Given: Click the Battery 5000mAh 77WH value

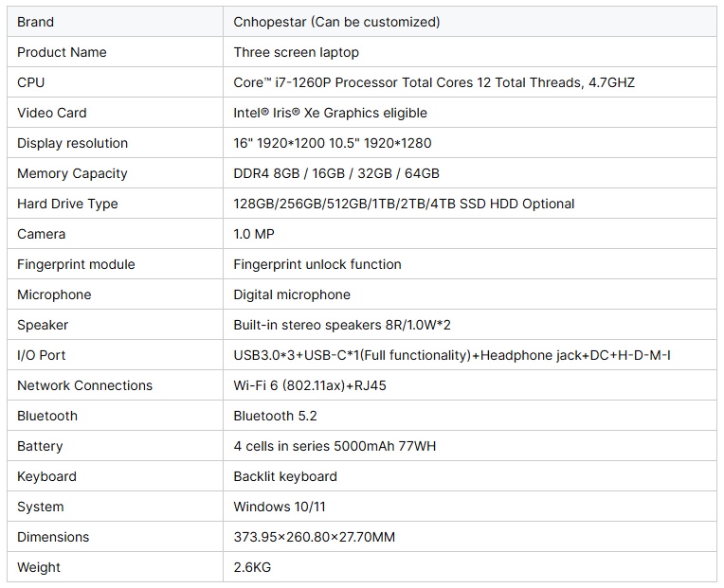Looking at the screenshot, I should (x=335, y=446).
